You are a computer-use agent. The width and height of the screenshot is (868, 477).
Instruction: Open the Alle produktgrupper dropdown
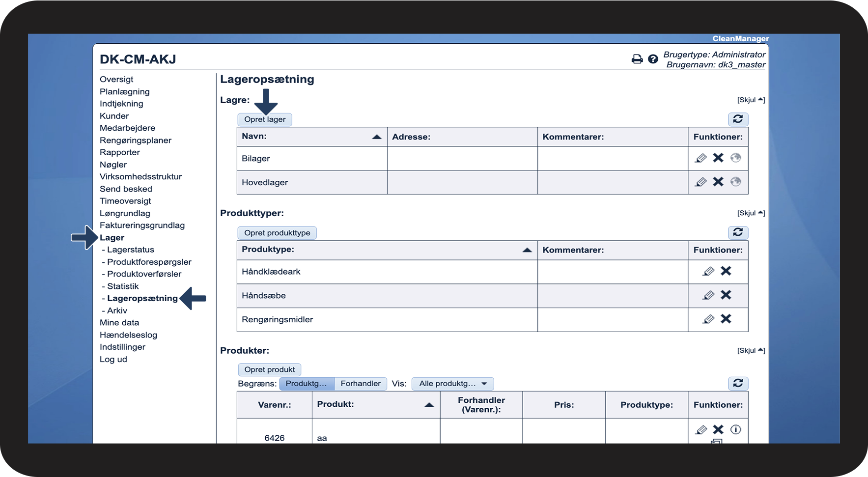pyautogui.click(x=452, y=384)
